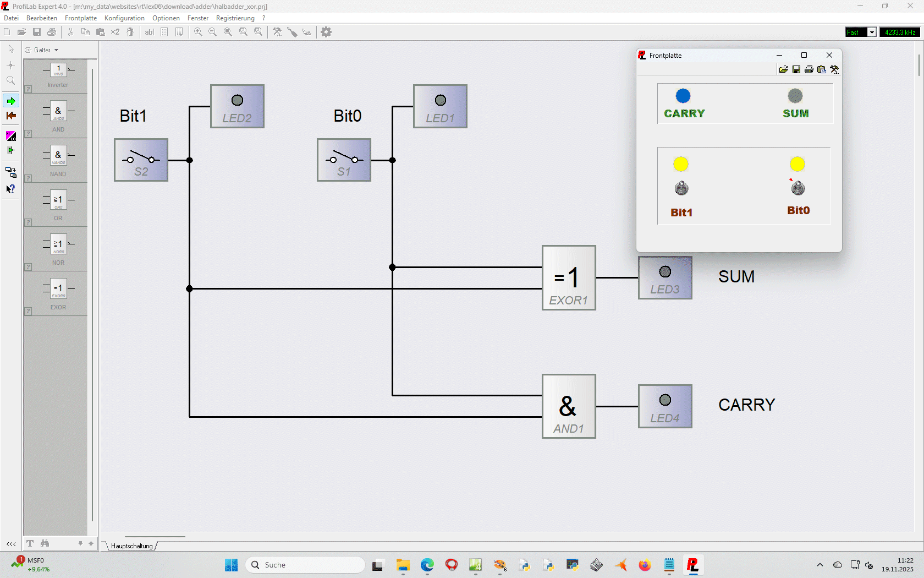Click the HI/LO logic level icon
This screenshot has height=578, width=924.
coord(11,136)
